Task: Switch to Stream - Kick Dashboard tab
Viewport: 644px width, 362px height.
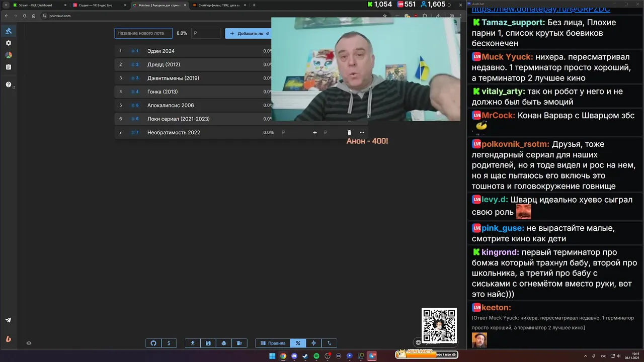Action: pyautogui.click(x=39, y=5)
